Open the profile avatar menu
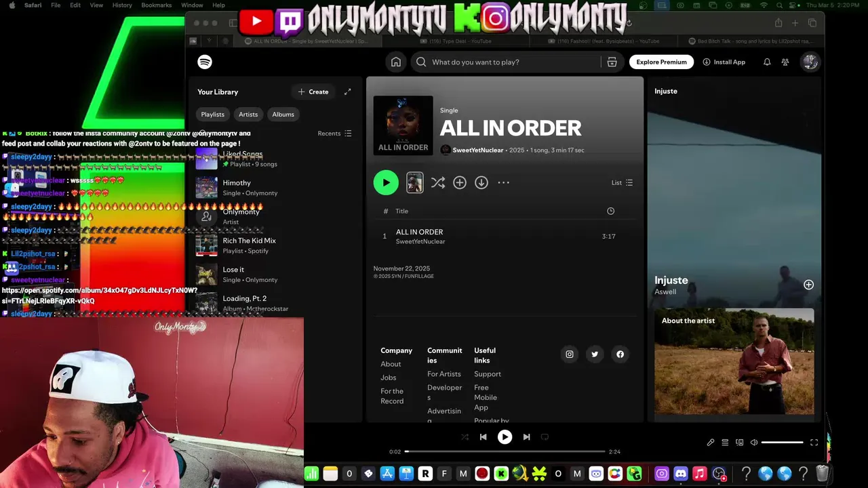This screenshot has width=868, height=488. 810,62
